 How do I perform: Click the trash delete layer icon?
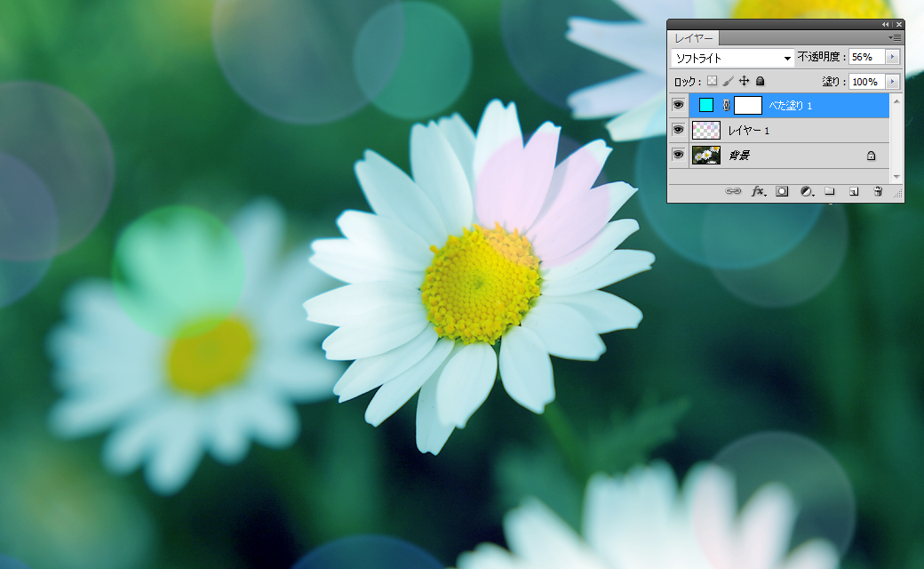[878, 191]
